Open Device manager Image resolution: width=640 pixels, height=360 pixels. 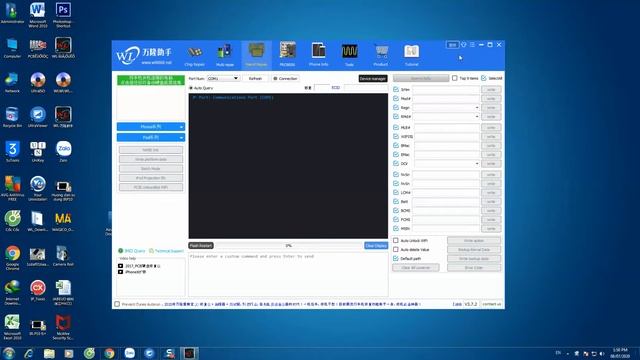click(x=373, y=78)
